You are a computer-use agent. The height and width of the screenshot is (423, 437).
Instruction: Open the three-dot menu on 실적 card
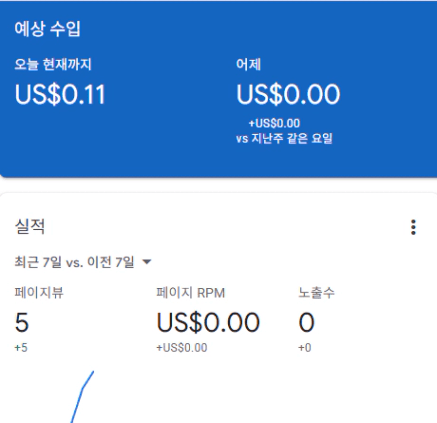pyautogui.click(x=413, y=227)
